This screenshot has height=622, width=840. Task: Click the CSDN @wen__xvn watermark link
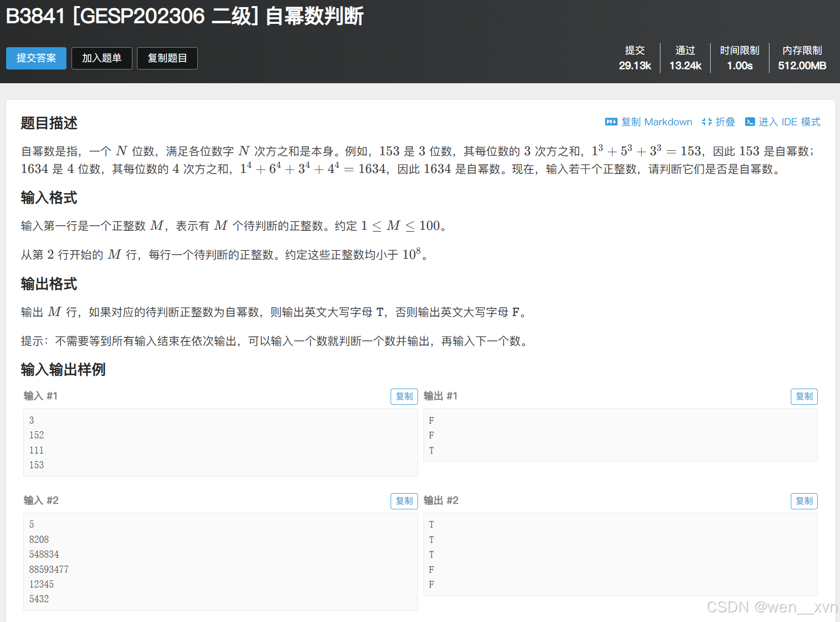(769, 607)
